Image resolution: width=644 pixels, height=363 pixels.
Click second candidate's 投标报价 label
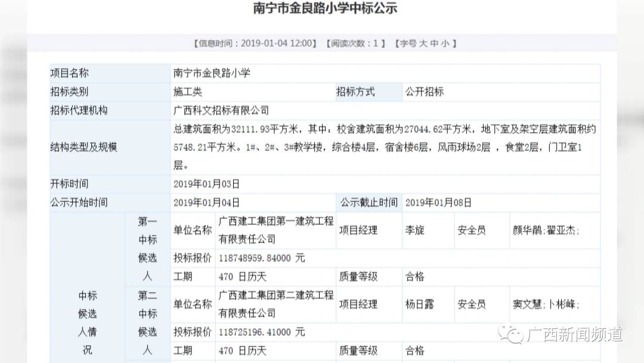pyautogui.click(x=192, y=332)
